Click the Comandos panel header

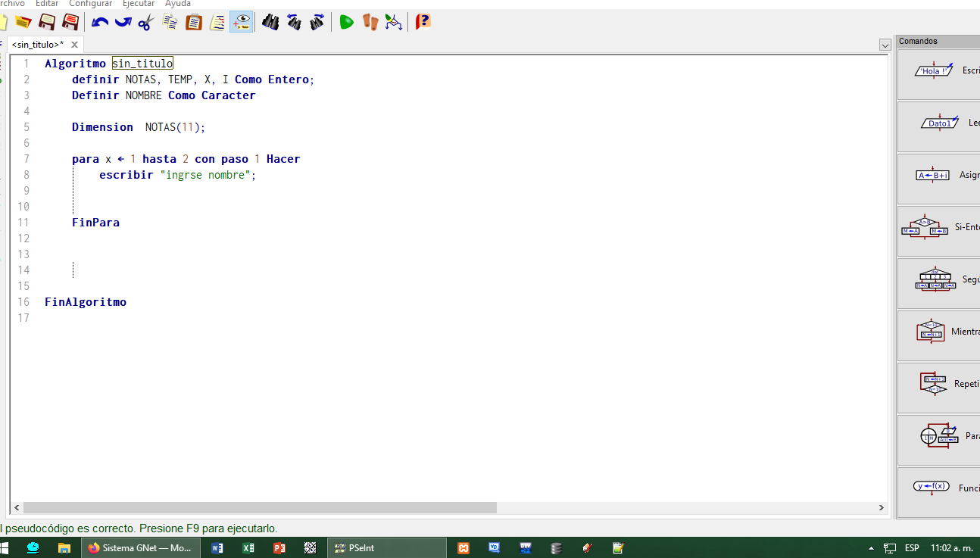point(938,41)
